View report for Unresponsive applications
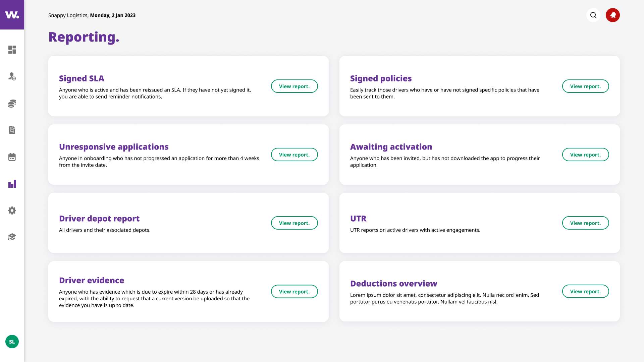Image resolution: width=644 pixels, height=362 pixels. 294,155
